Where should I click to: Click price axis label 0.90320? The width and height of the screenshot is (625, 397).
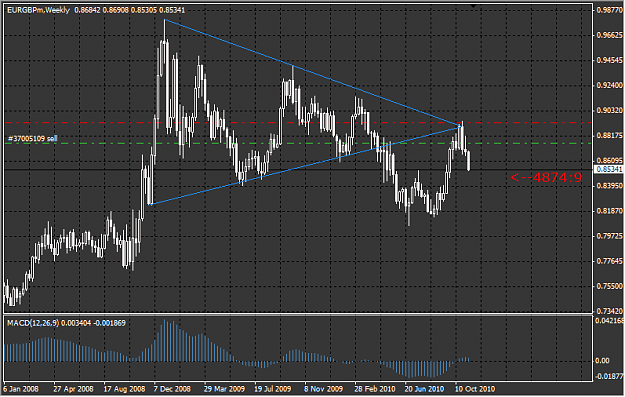(609, 110)
